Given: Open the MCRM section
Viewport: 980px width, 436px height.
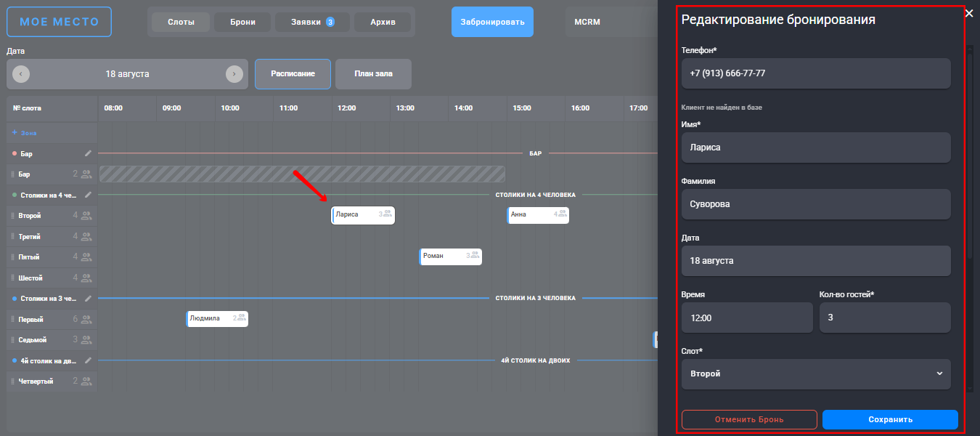Looking at the screenshot, I should click(x=587, y=22).
